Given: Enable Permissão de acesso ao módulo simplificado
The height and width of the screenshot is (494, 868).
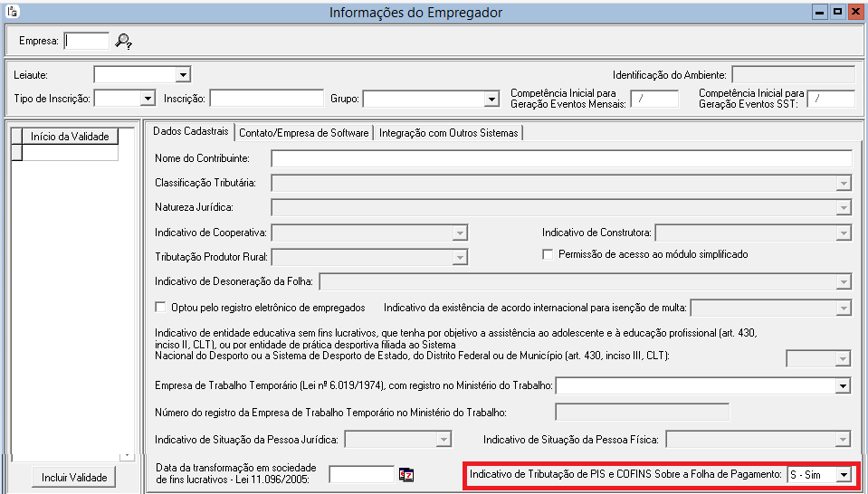Looking at the screenshot, I should pos(548,255).
